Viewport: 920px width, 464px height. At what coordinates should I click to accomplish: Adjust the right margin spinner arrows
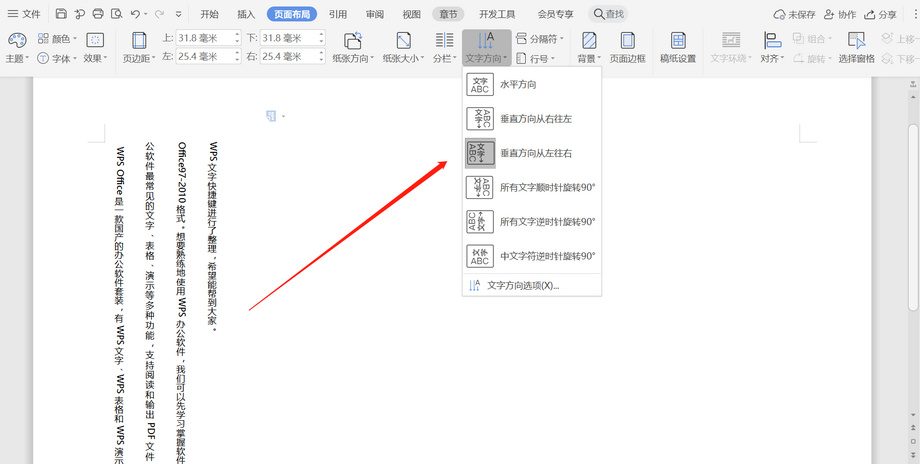[321, 56]
